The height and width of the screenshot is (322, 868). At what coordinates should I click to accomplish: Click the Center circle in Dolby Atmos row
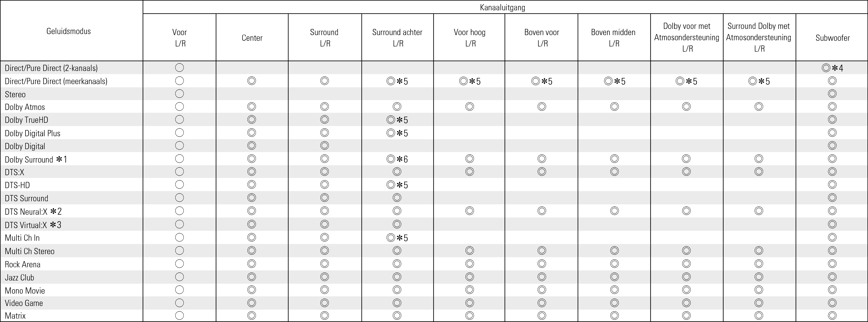tap(251, 107)
